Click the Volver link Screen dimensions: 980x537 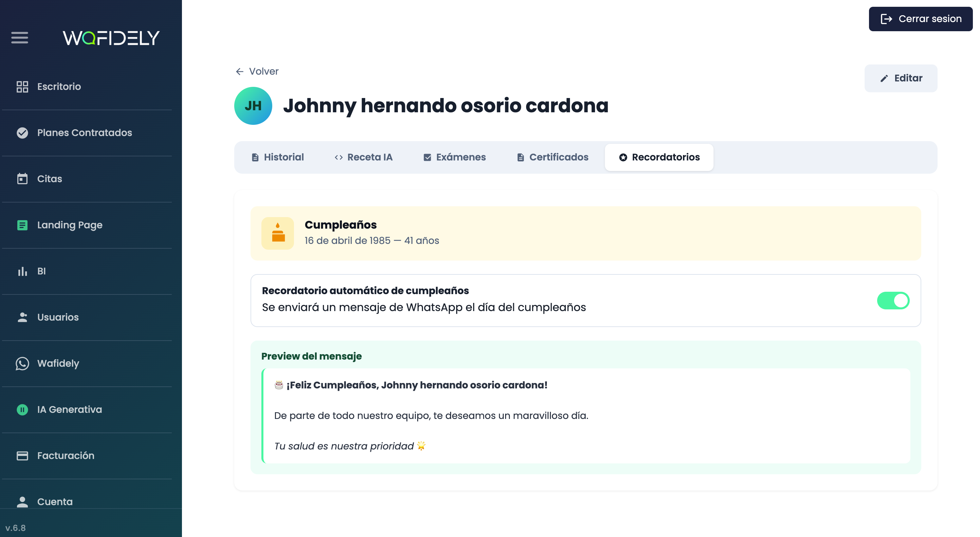257,72
